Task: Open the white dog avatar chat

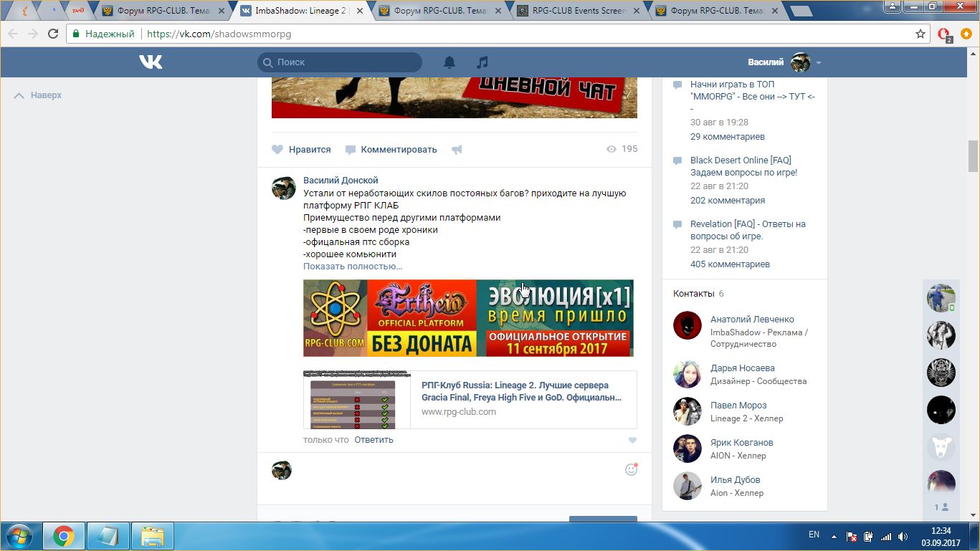Action: coord(941,447)
